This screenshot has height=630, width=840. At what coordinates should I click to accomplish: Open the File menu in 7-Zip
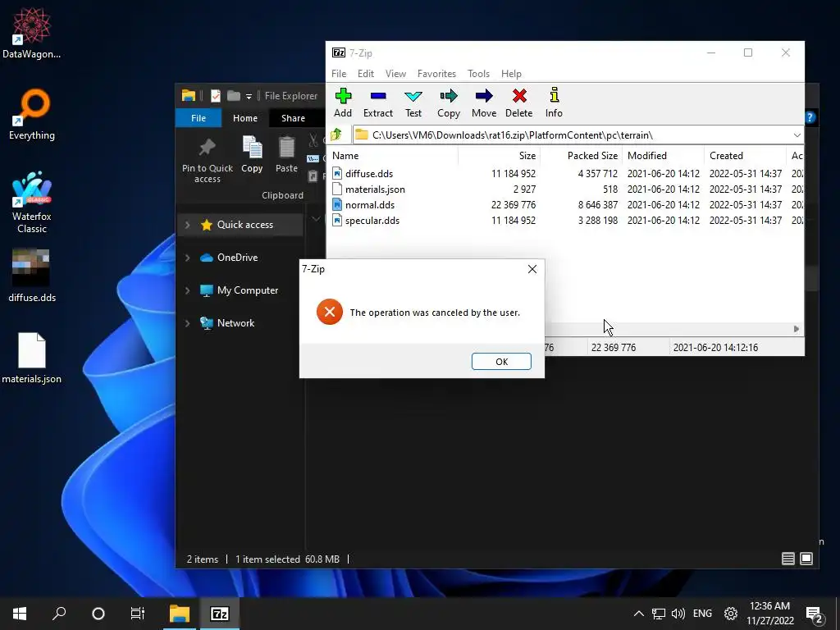coord(339,73)
